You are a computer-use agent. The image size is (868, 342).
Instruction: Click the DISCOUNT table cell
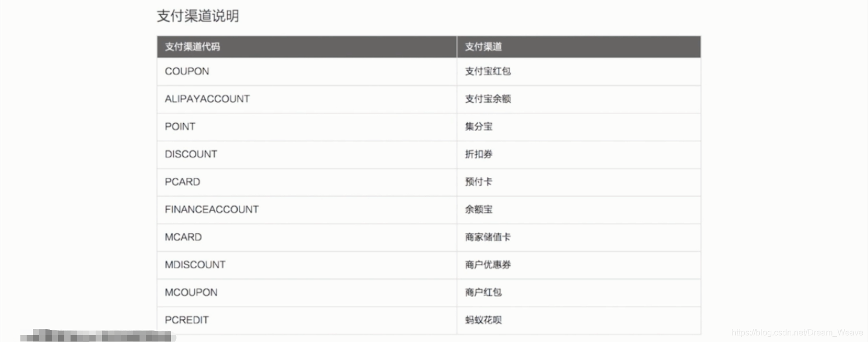[191, 154]
